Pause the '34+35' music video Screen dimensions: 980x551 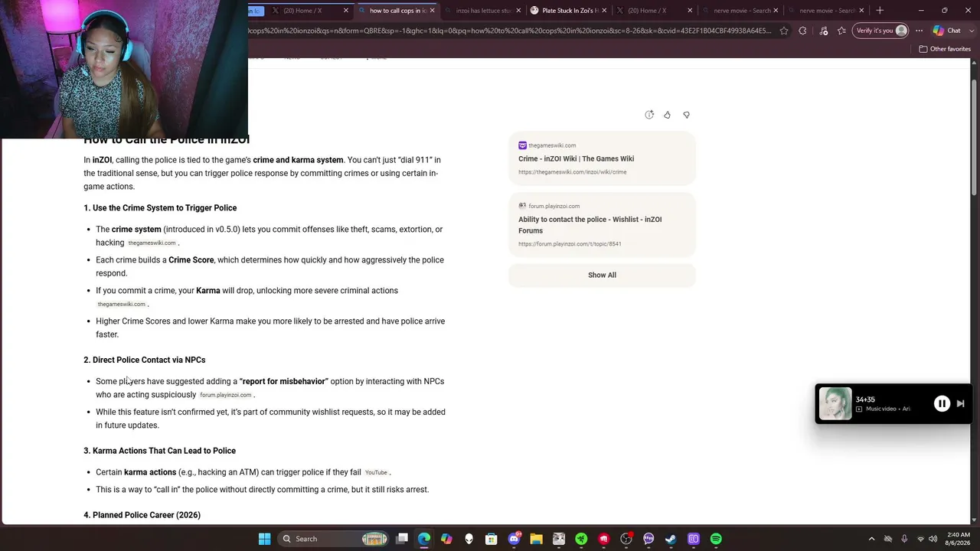tap(942, 404)
